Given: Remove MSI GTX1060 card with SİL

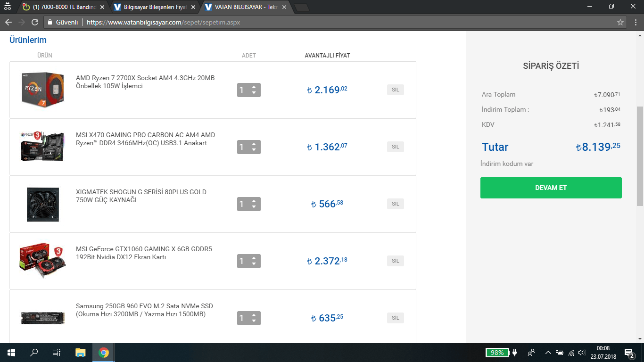Looking at the screenshot, I should click(x=396, y=261).
